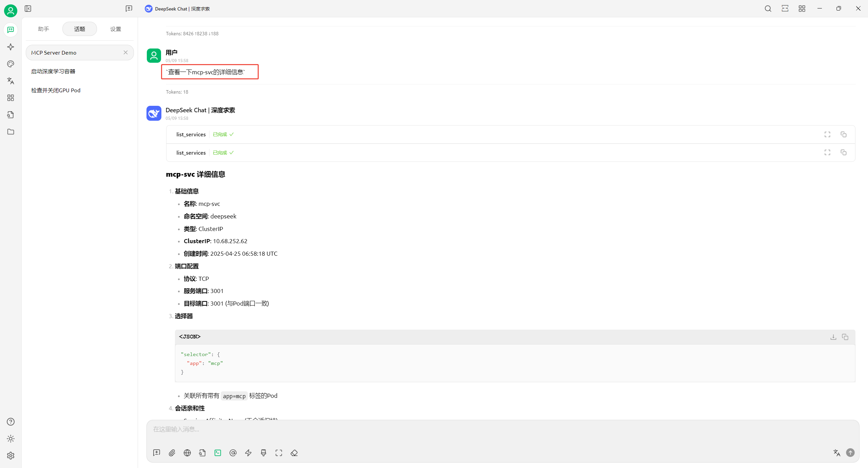The image size is (868, 468).
Task: Attach a file with paperclip icon
Action: pyautogui.click(x=172, y=453)
